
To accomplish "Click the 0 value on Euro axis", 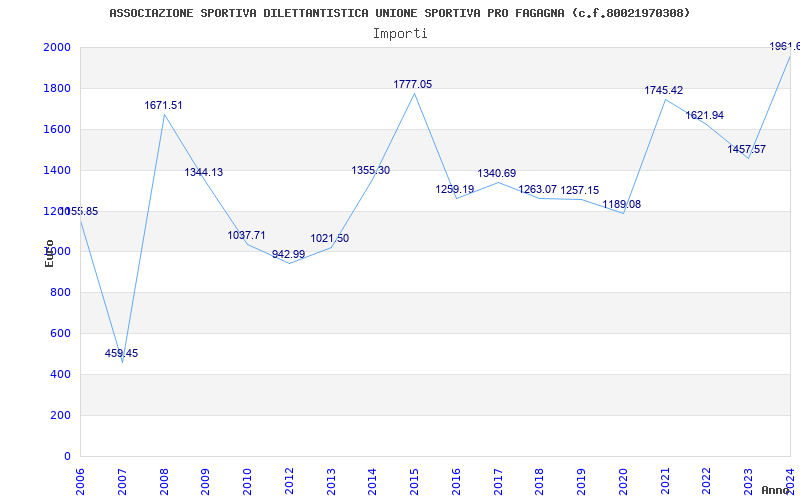I will click(67, 456).
